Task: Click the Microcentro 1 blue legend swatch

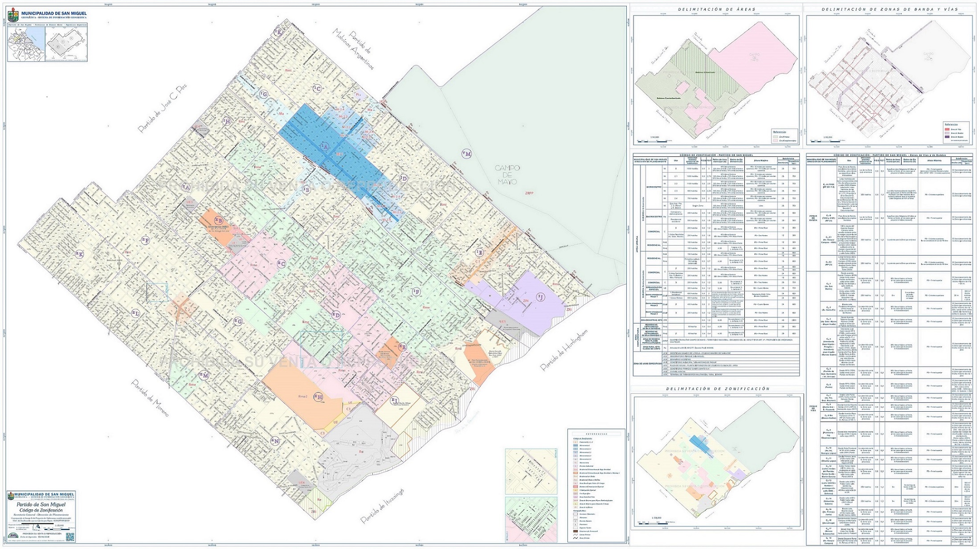Action: coord(576,446)
